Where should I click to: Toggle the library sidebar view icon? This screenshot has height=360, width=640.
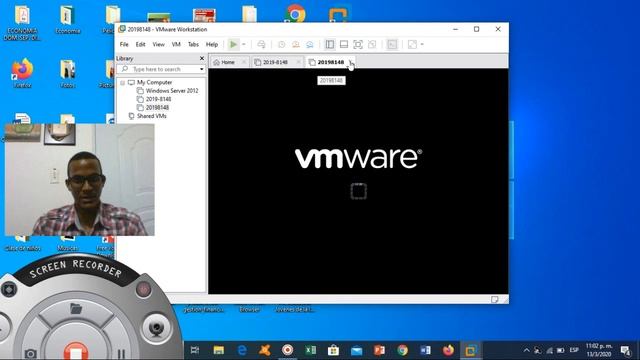click(330, 44)
